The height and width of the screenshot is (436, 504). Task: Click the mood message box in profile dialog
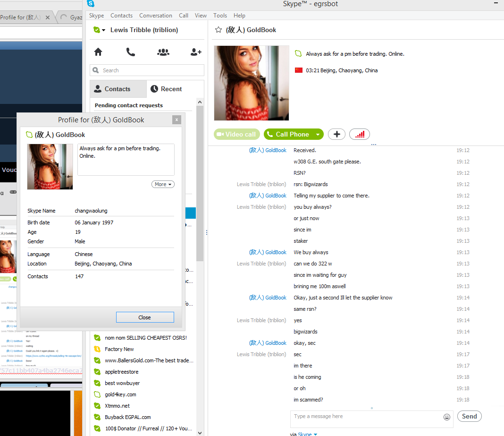[126, 160]
